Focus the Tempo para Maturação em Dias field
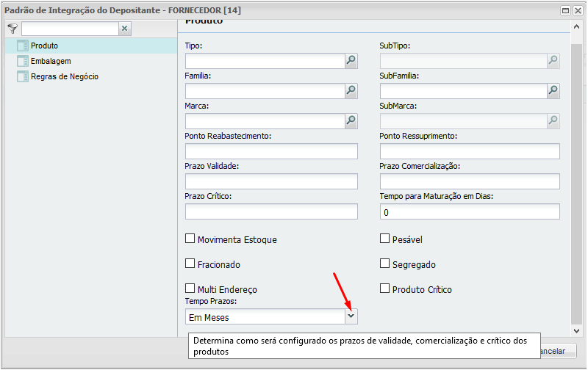Image resolution: width=588 pixels, height=370 pixels. pos(470,211)
